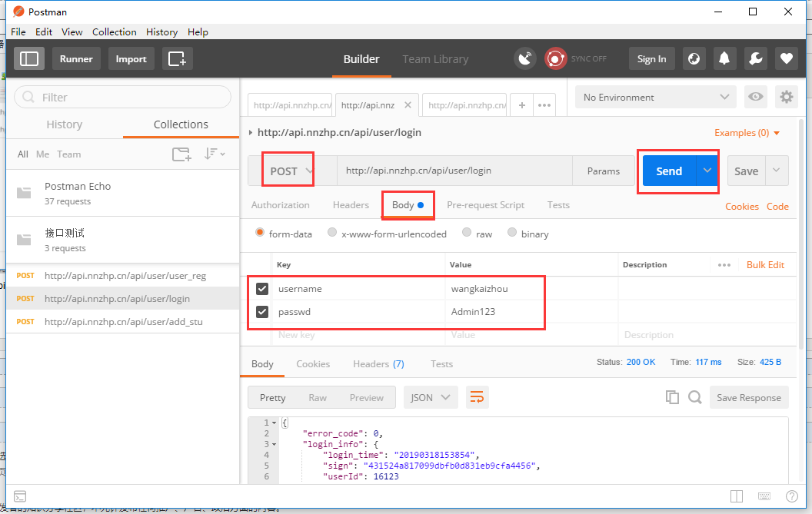The height and width of the screenshot is (514, 812).
Task: Open the Postman Echo collection folder
Action: [x=123, y=193]
